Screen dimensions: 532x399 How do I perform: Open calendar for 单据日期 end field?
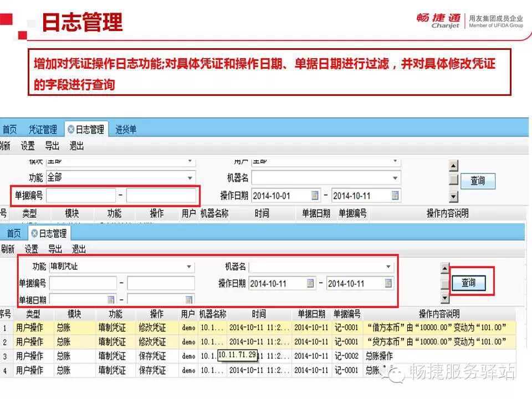pyautogui.click(x=189, y=300)
